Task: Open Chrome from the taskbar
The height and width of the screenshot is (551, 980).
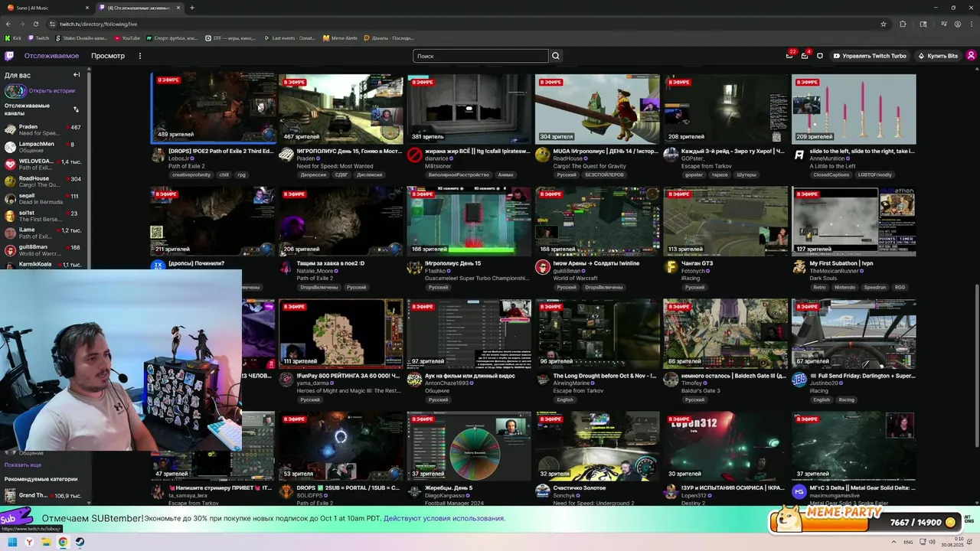Action: (63, 542)
